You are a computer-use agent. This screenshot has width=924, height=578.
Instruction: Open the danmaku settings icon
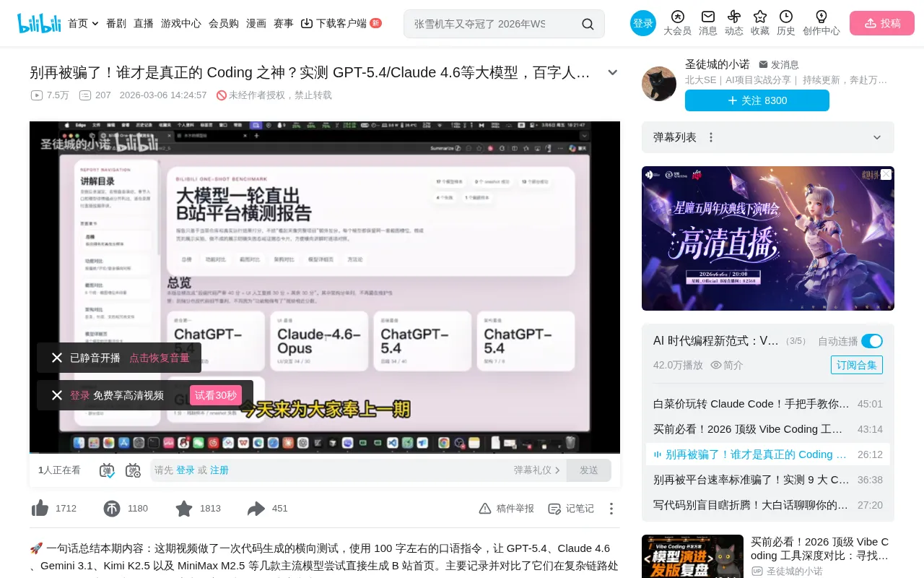point(133,470)
